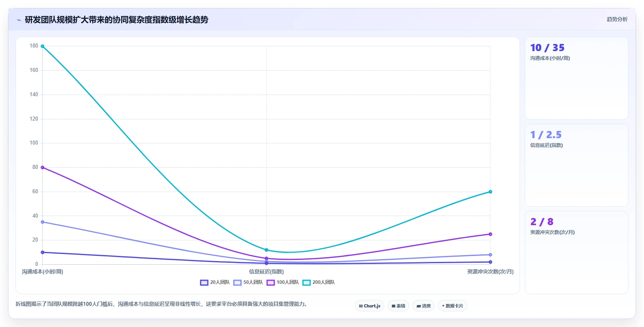644x327 pixels.
Task: Select the 20人团队 data point at 10
Action: click(x=43, y=252)
